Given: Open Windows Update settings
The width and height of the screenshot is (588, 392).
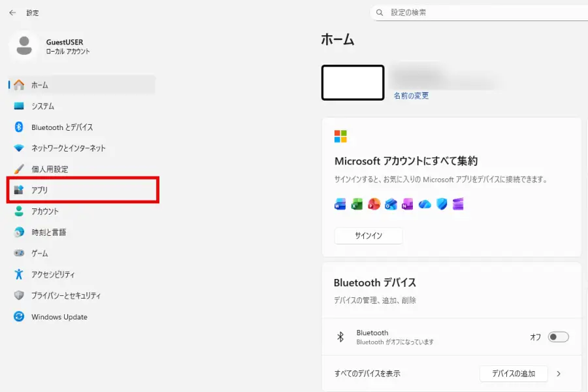Looking at the screenshot, I should [x=59, y=317].
